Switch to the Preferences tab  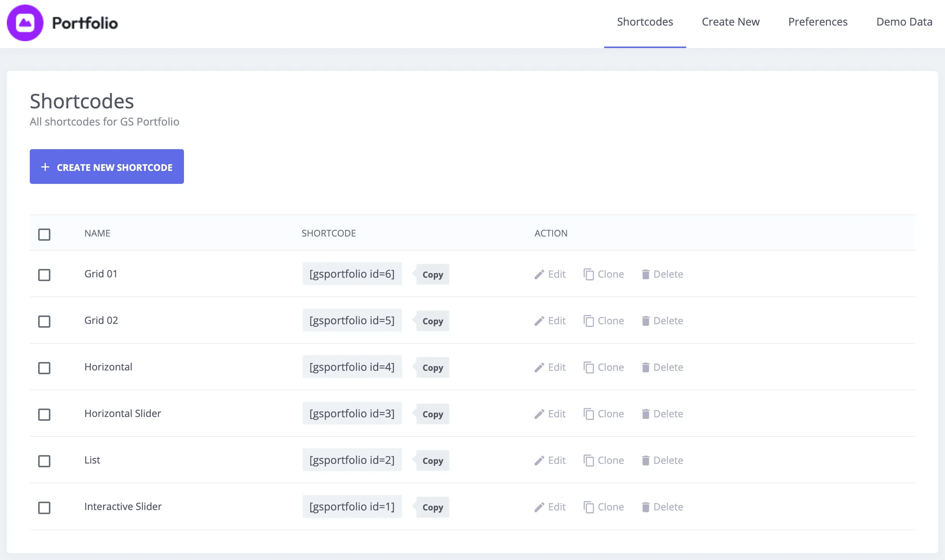818,22
